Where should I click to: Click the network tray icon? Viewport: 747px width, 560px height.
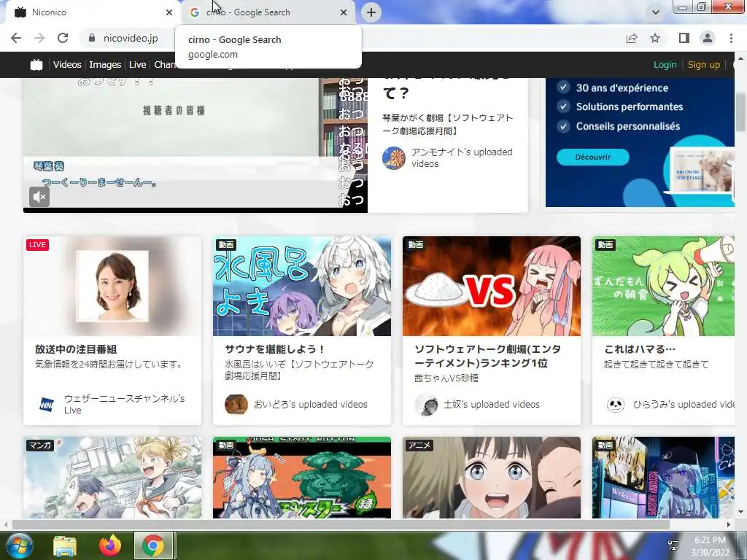pyautogui.click(x=673, y=545)
